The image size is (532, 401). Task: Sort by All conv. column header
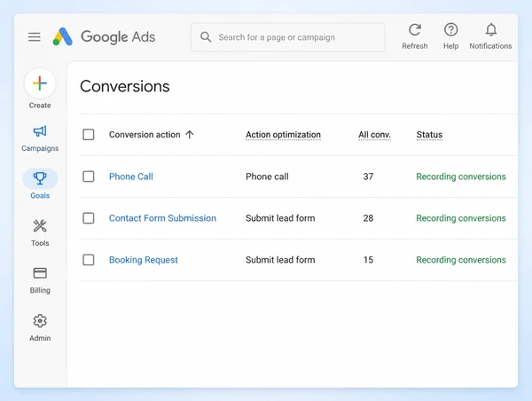374,135
